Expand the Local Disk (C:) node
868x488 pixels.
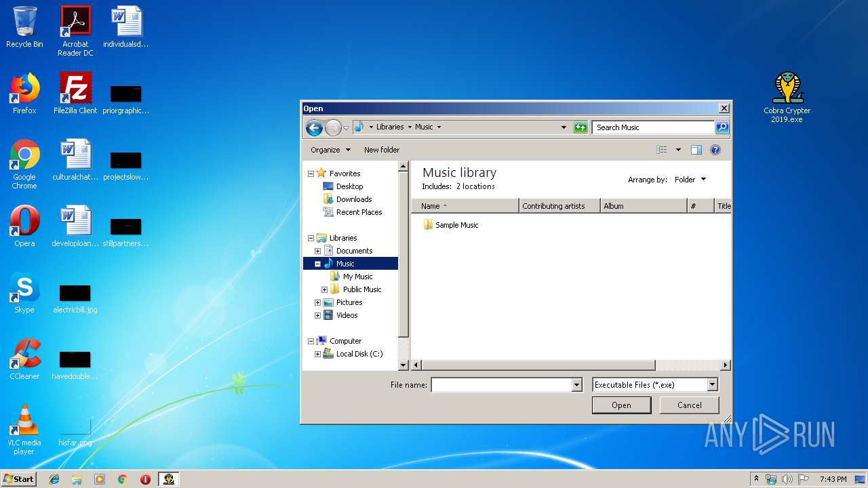click(317, 354)
